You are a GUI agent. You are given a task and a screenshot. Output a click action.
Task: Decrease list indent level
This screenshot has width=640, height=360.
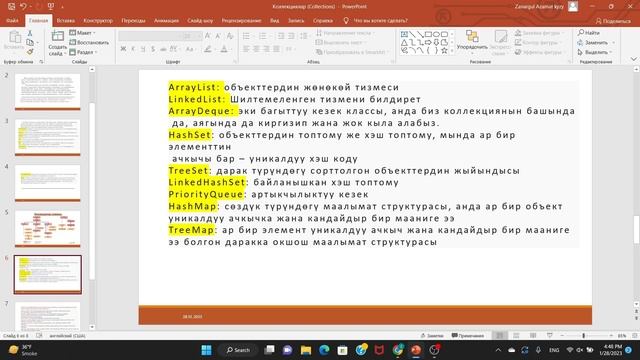(281, 36)
